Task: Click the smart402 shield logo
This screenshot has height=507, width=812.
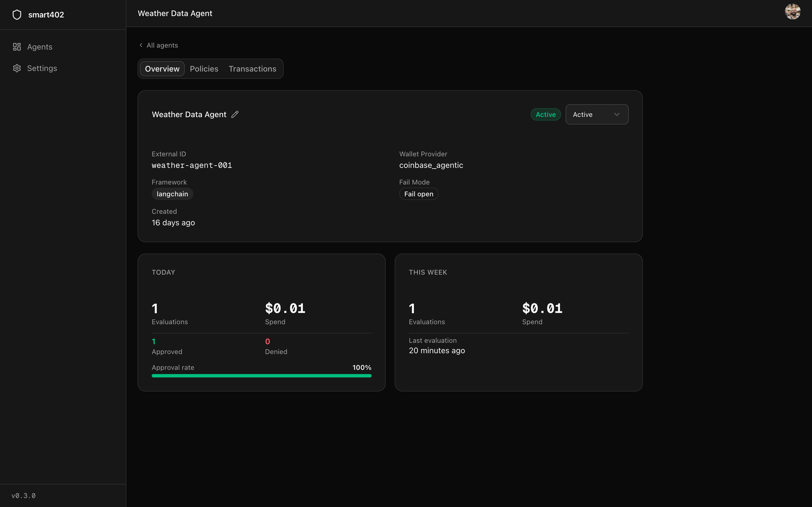Action: [x=17, y=14]
